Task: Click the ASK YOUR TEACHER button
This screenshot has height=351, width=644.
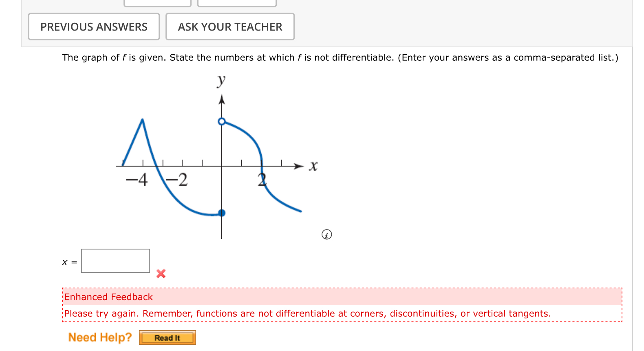Action: (x=230, y=26)
